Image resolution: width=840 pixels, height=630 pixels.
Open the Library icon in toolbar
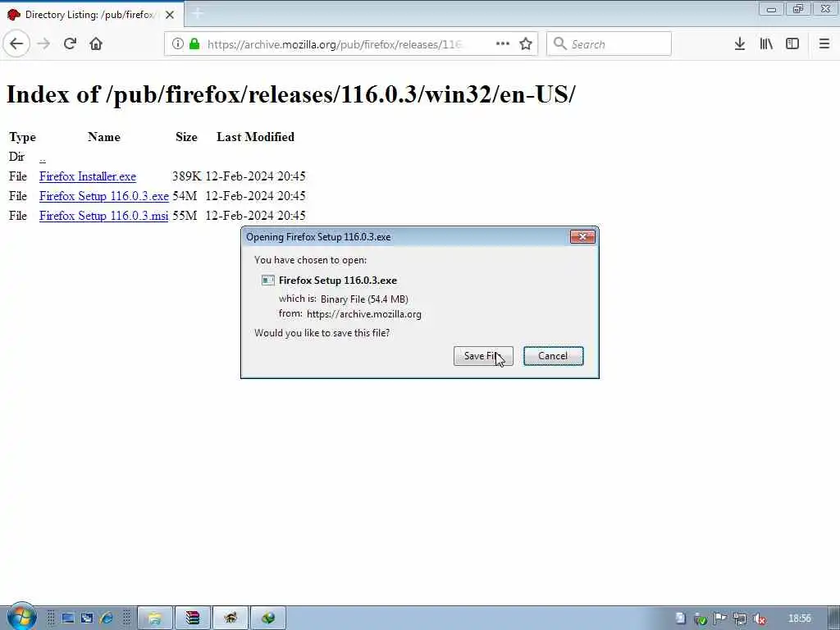[x=766, y=44]
